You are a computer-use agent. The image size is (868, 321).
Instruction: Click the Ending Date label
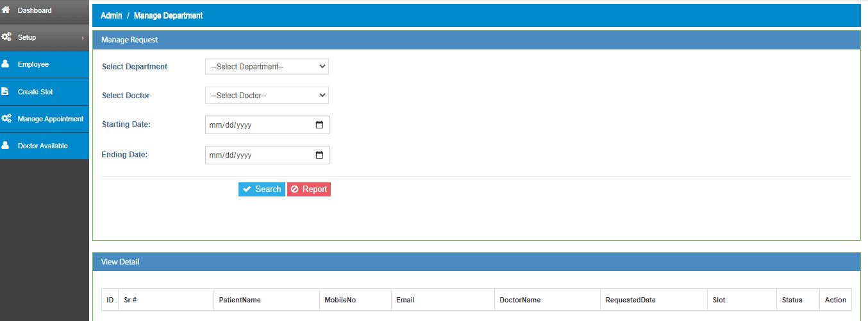pyautogui.click(x=124, y=155)
